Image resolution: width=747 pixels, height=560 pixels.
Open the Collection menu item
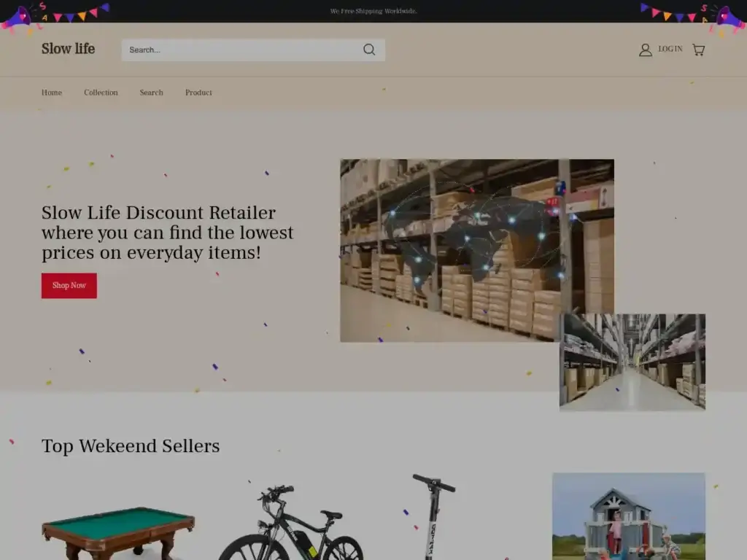click(101, 93)
